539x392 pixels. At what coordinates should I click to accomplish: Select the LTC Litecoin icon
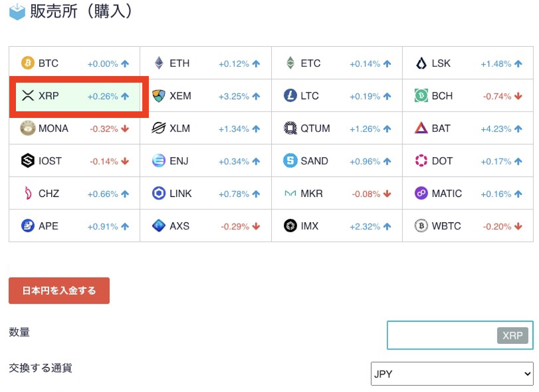pos(290,96)
